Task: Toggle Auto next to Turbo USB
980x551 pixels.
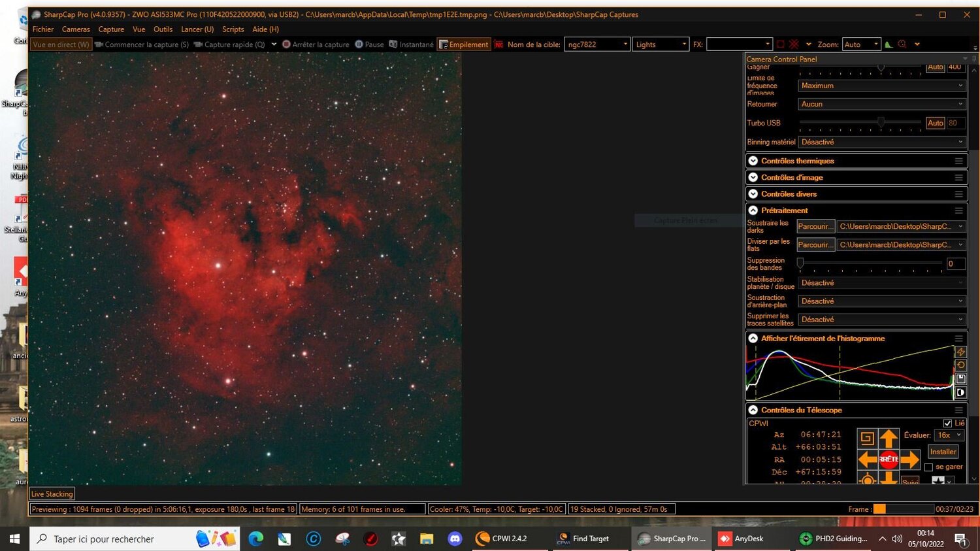Action: pyautogui.click(x=936, y=122)
